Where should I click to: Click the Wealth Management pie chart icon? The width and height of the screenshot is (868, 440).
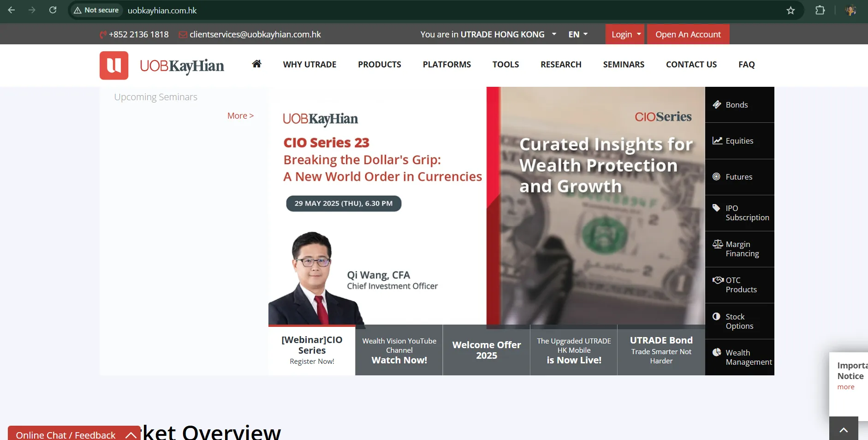pos(717,352)
